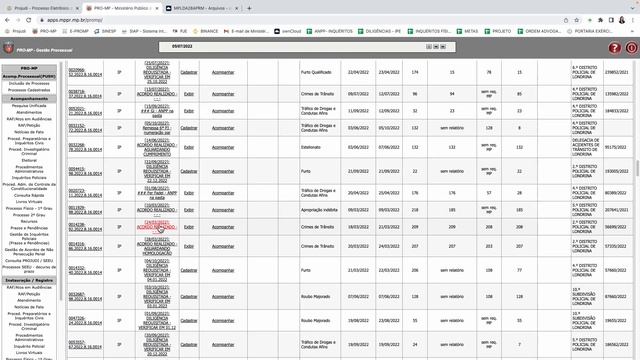Open the PROJETO bookmark
640x360 pixels.
click(x=498, y=31)
